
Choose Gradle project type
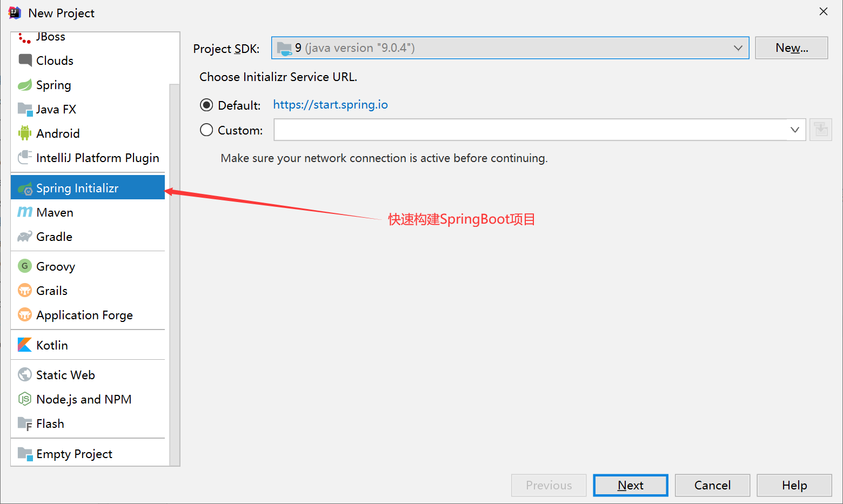(x=88, y=237)
